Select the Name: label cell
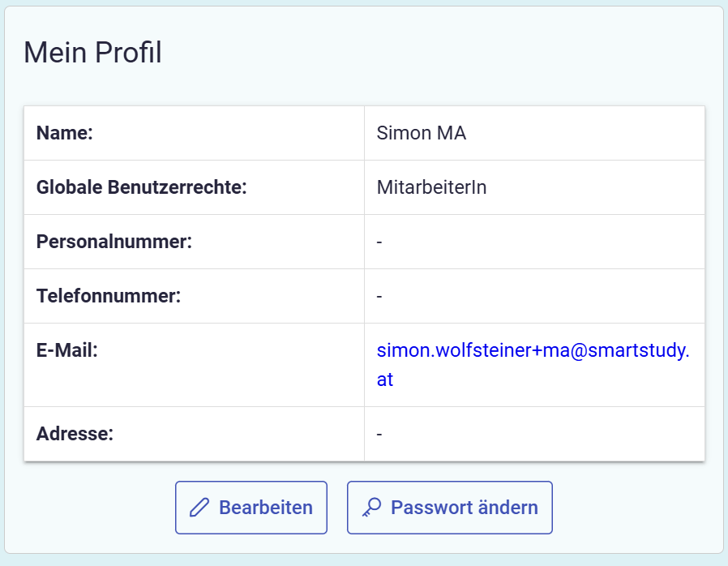 pyautogui.click(x=66, y=133)
